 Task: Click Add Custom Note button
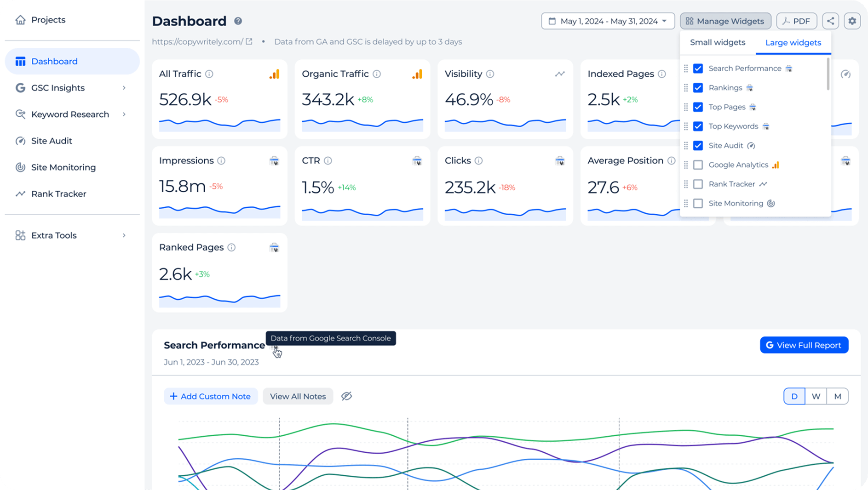pyautogui.click(x=210, y=396)
